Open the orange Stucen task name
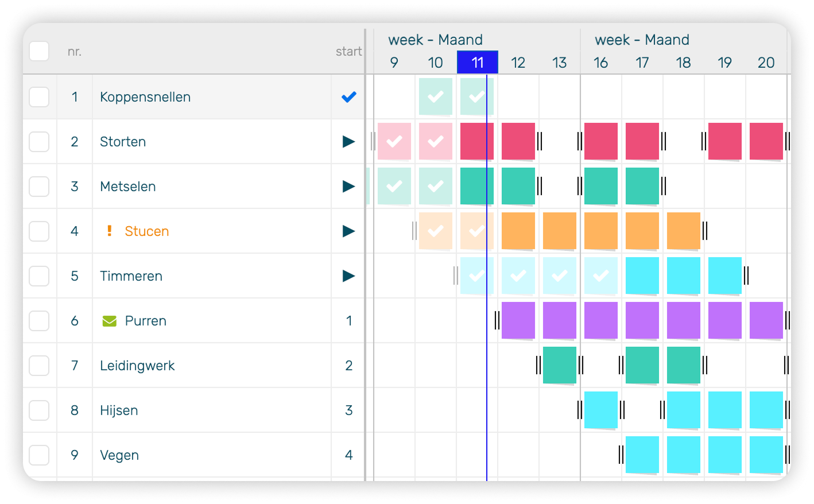This screenshot has height=504, width=814. (x=147, y=231)
